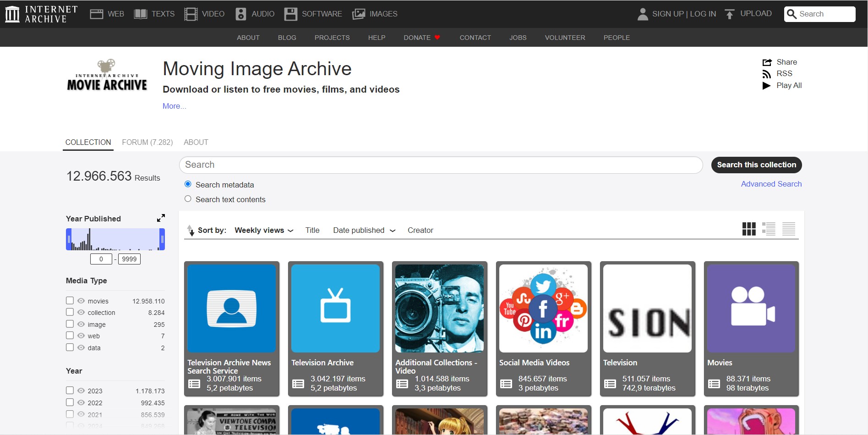The width and height of the screenshot is (868, 435).
Task: Open the Collection tab
Action: 88,142
